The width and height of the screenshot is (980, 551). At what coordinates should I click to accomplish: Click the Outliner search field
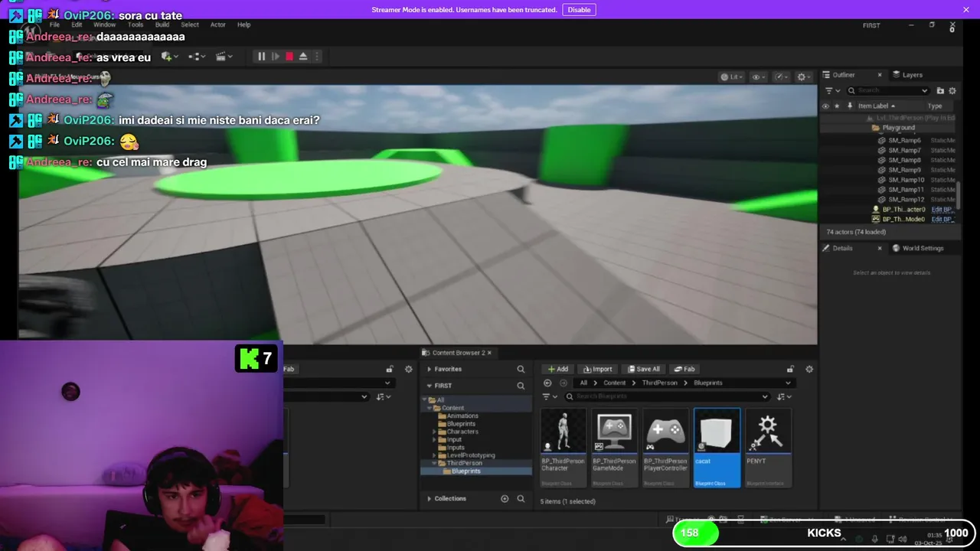888,90
